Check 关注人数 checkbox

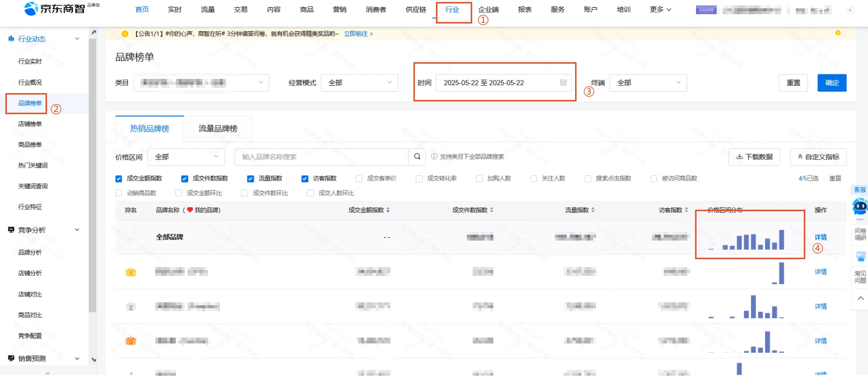click(533, 179)
